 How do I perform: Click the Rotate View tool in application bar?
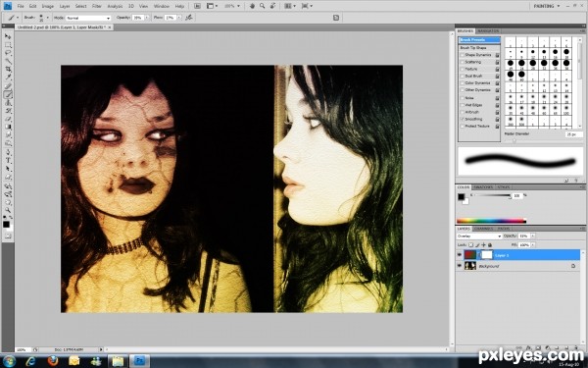tap(273, 6)
